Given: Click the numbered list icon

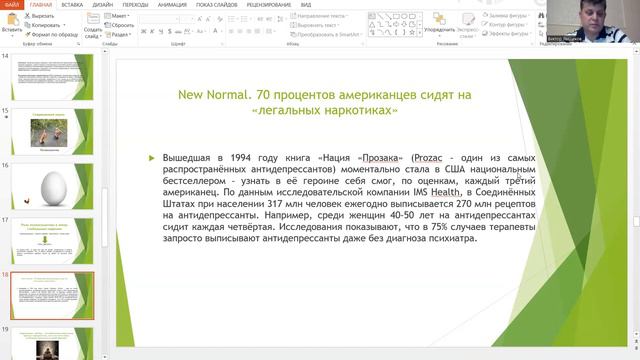Looking at the screenshot, I should [244, 19].
